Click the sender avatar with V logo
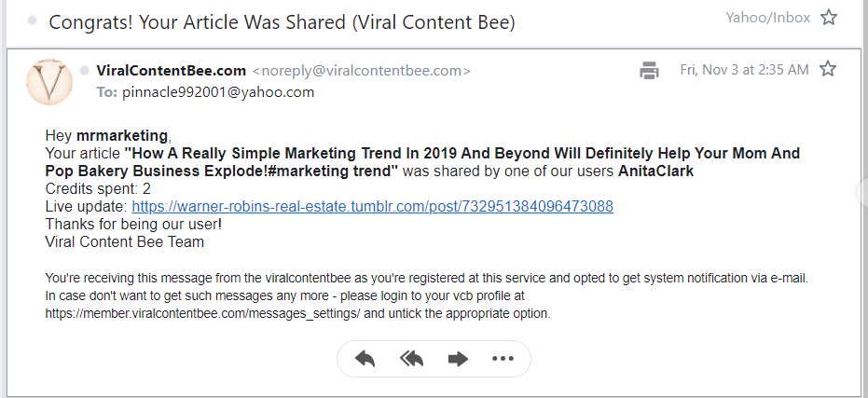 click(49, 82)
